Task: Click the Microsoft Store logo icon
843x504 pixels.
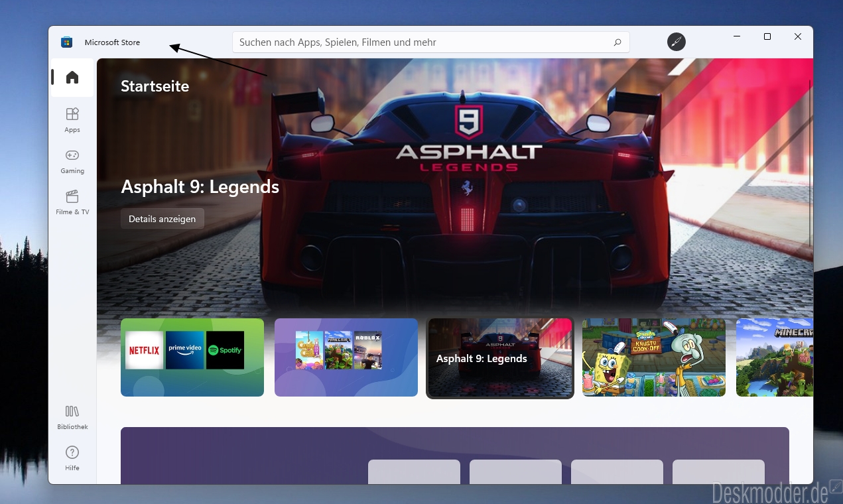Action: [66, 42]
